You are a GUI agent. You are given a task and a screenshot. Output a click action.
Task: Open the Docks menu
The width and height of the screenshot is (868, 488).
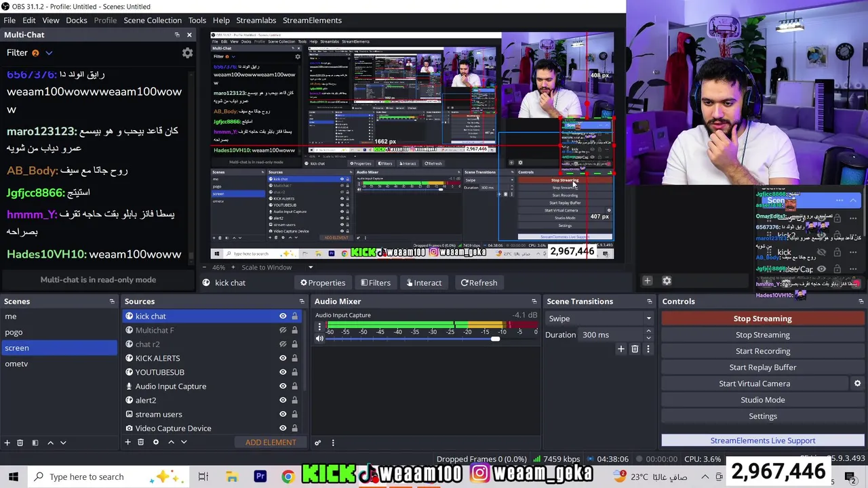point(77,20)
